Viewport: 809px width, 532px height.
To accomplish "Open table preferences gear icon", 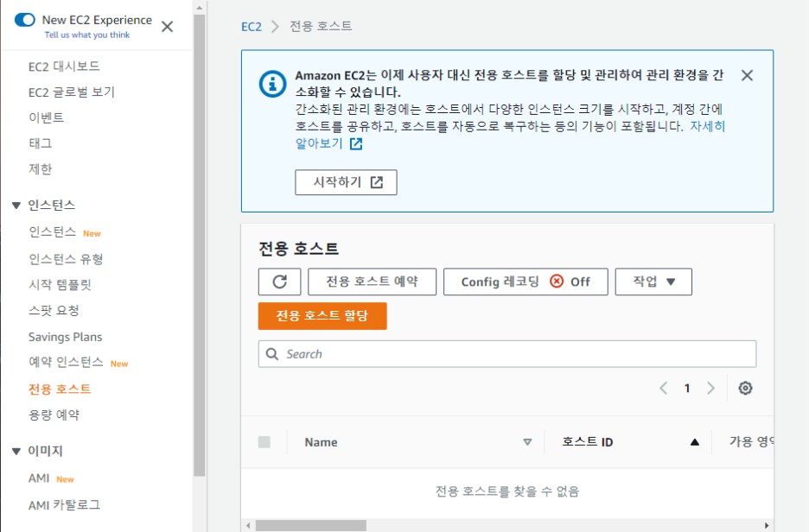I will coord(745,388).
